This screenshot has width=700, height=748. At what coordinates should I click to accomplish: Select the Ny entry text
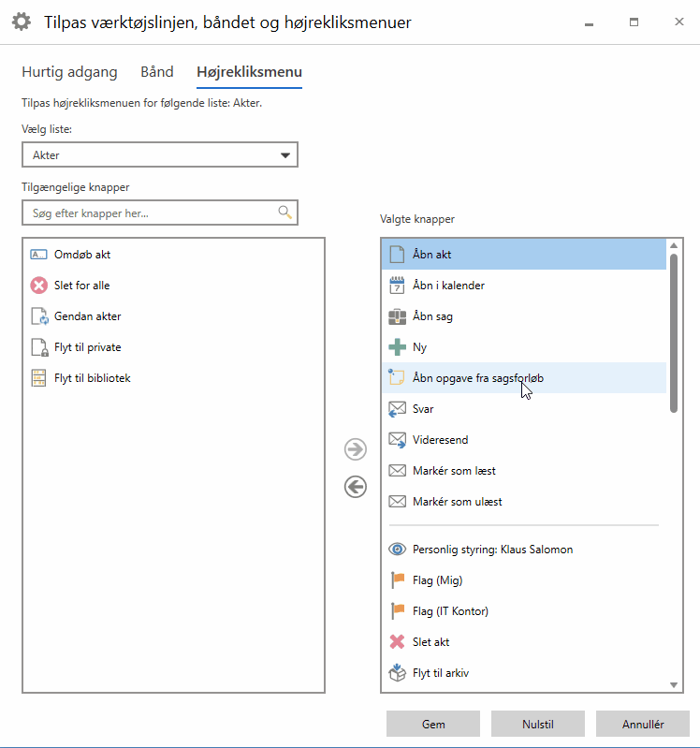tap(419, 347)
